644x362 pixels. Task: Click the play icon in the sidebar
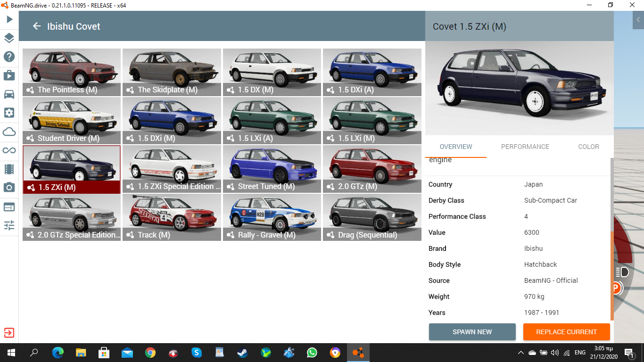[x=9, y=19]
